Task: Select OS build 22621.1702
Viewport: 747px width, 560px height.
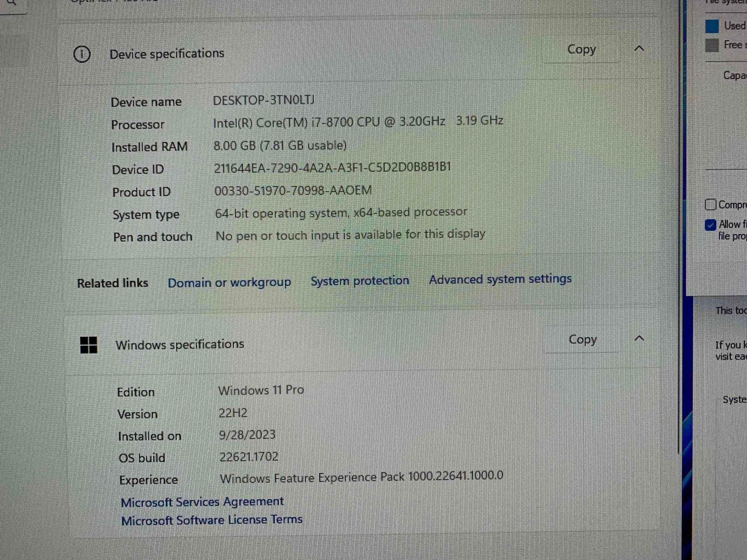Action: tap(249, 457)
